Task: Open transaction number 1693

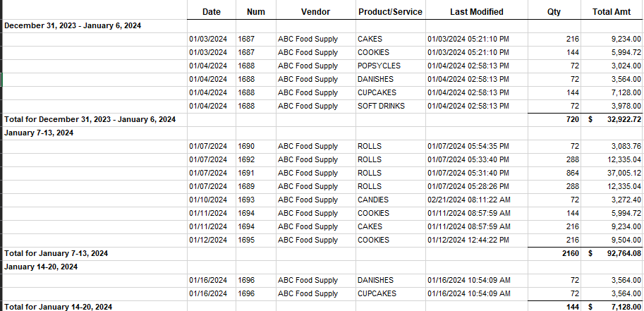Action: pyautogui.click(x=246, y=200)
